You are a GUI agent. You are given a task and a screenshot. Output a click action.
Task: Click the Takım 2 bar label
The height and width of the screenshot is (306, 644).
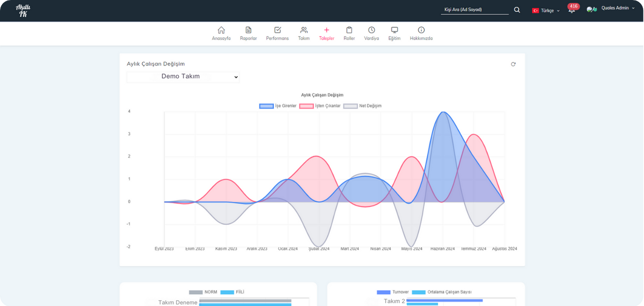pos(394,301)
